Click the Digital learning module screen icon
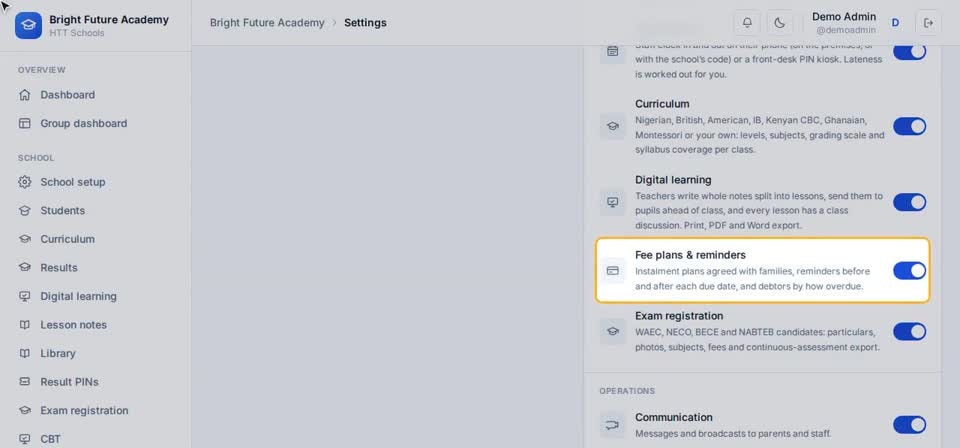This screenshot has height=448, width=960. [x=612, y=202]
